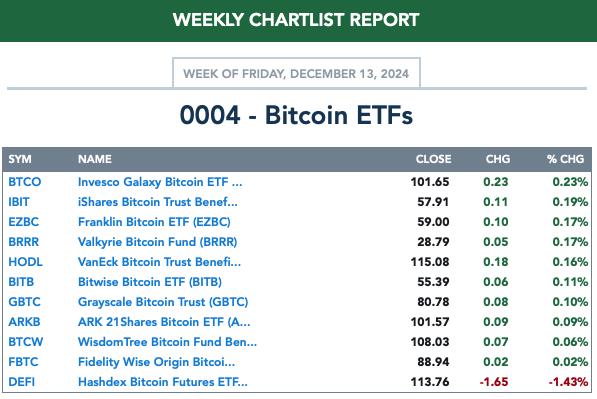Open the ARKB symbol link

[x=24, y=322]
